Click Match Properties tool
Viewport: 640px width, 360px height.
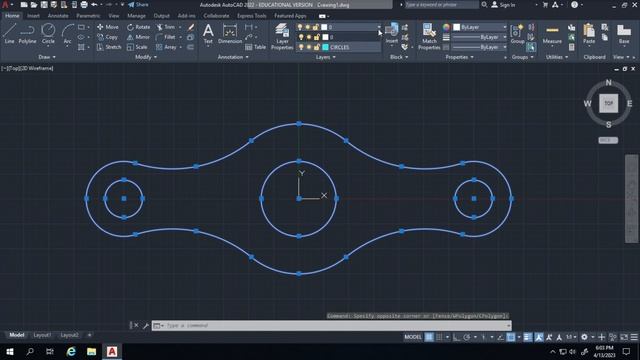coord(429,37)
